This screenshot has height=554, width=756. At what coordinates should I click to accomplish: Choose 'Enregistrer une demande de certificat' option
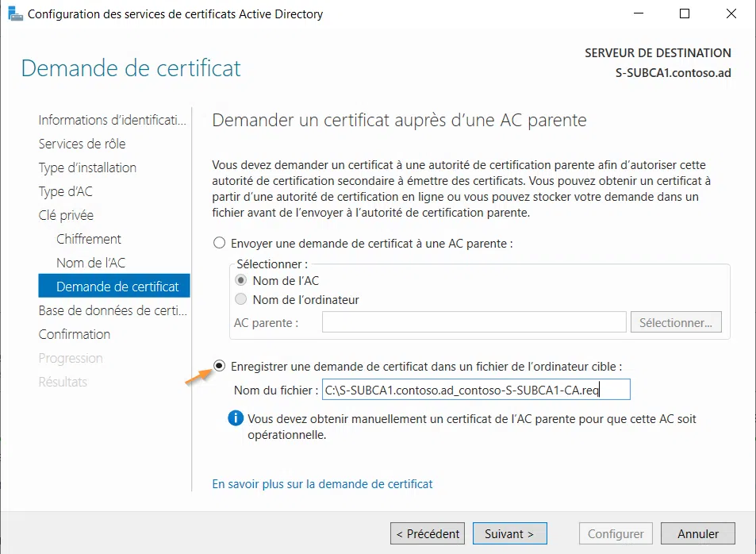pyautogui.click(x=219, y=366)
